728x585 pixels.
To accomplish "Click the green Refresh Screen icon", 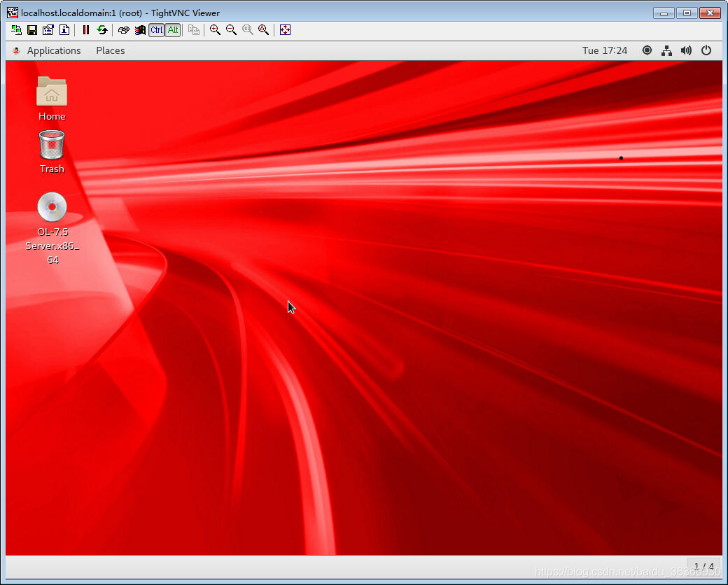I will [102, 30].
